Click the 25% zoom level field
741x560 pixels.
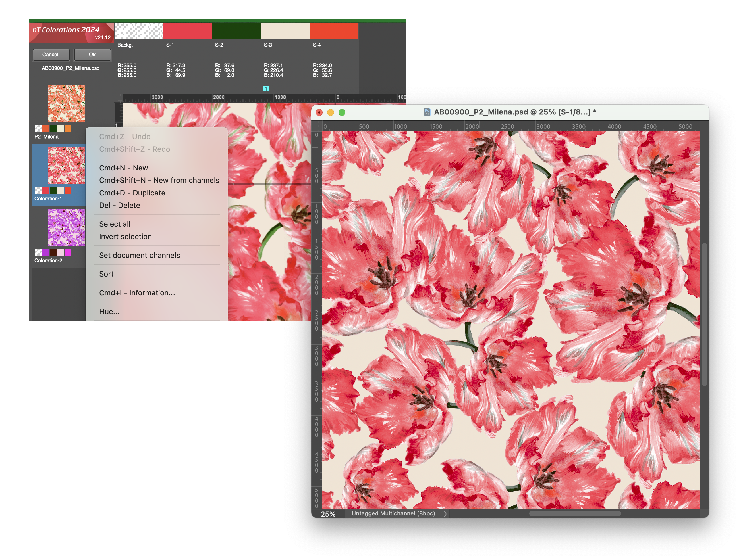click(328, 514)
